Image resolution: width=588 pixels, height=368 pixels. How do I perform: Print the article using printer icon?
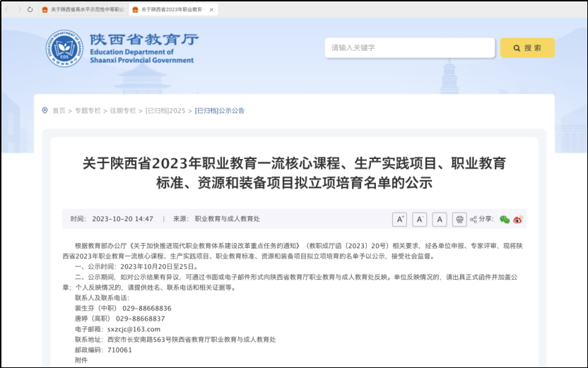pos(459,219)
